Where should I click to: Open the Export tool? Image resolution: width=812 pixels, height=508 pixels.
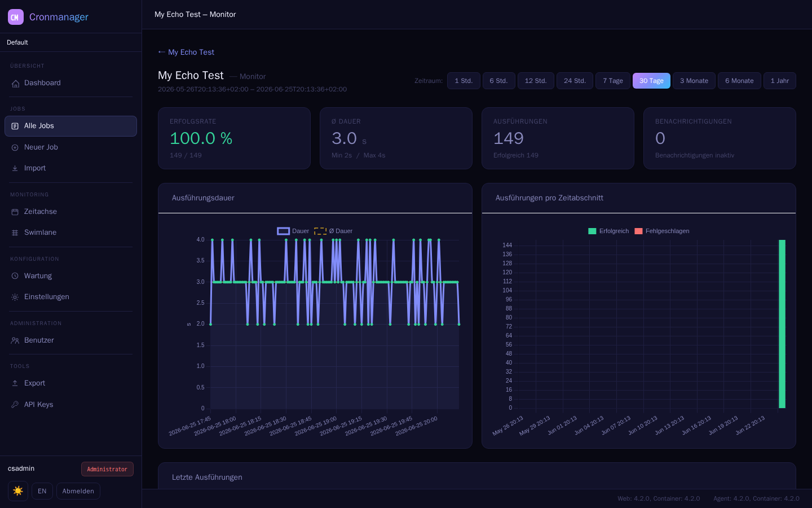coord(70,383)
